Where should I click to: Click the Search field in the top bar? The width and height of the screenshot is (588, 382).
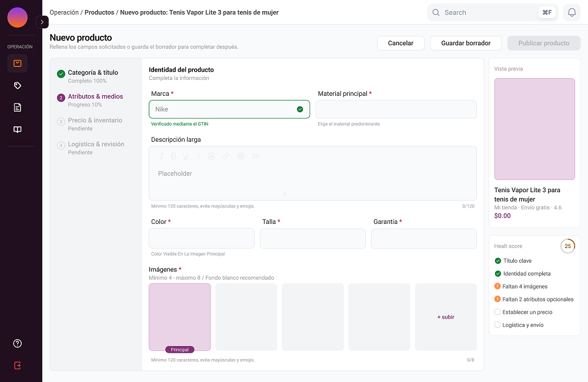tap(492, 12)
